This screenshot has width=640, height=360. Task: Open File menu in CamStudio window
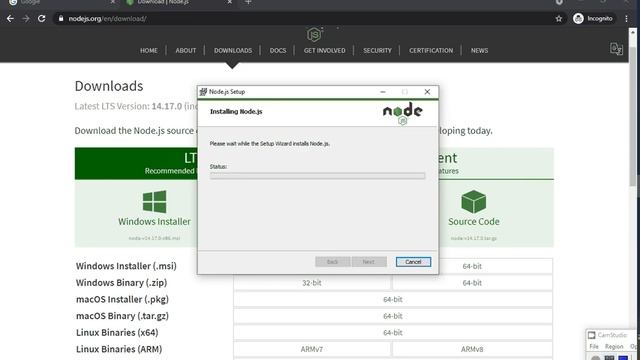594,347
